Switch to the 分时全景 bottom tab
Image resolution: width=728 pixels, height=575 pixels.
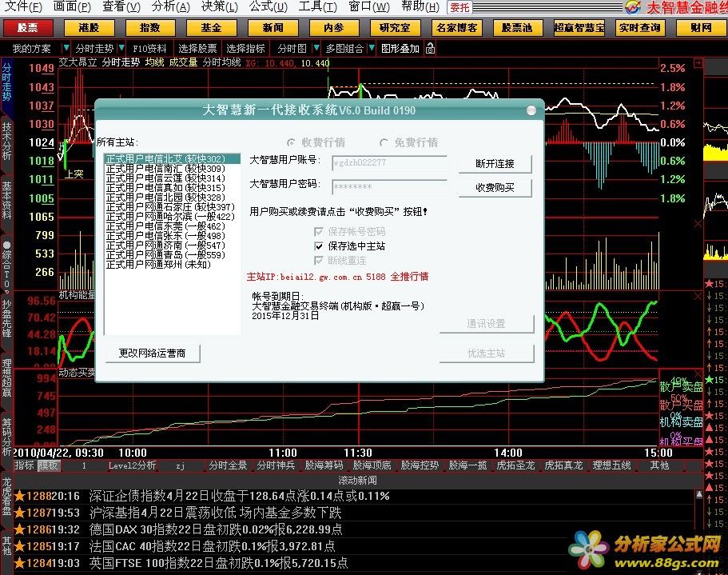click(x=228, y=465)
